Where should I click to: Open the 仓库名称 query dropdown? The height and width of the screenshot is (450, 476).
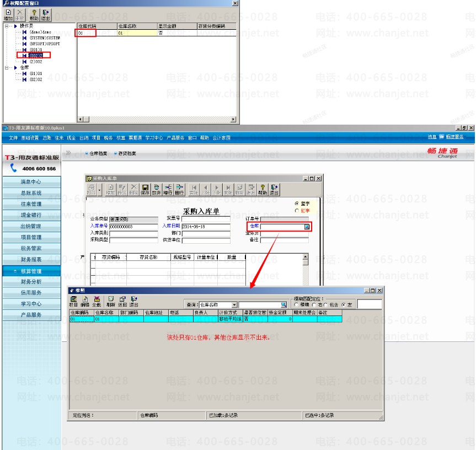[234, 304]
